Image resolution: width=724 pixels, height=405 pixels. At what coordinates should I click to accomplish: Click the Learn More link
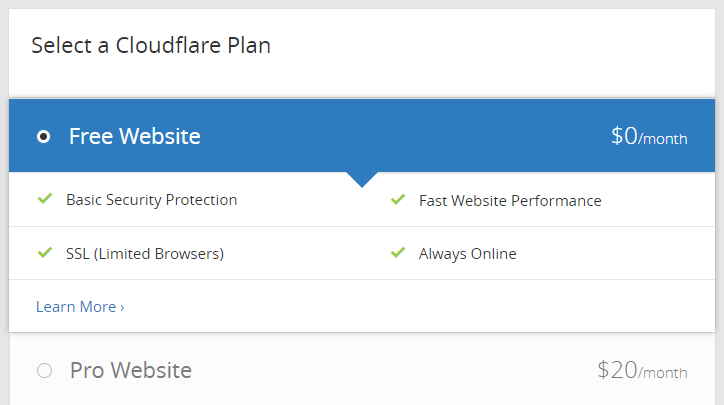coord(76,307)
